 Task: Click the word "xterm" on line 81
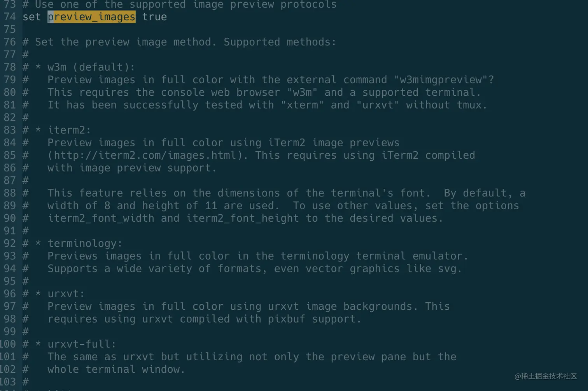coord(302,105)
